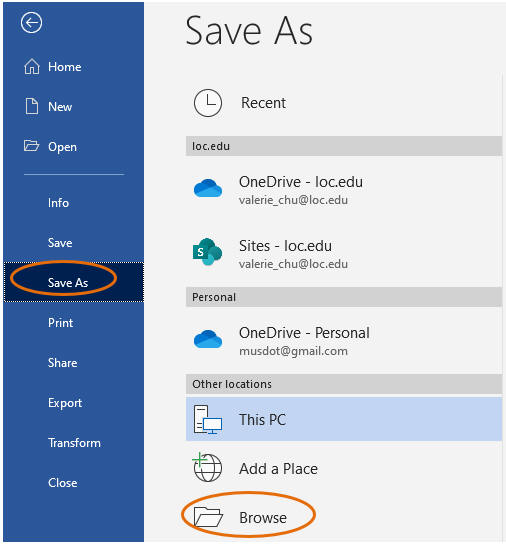Click the OneDrive loc.edu cloud icon
The image size is (506, 548).
click(208, 189)
